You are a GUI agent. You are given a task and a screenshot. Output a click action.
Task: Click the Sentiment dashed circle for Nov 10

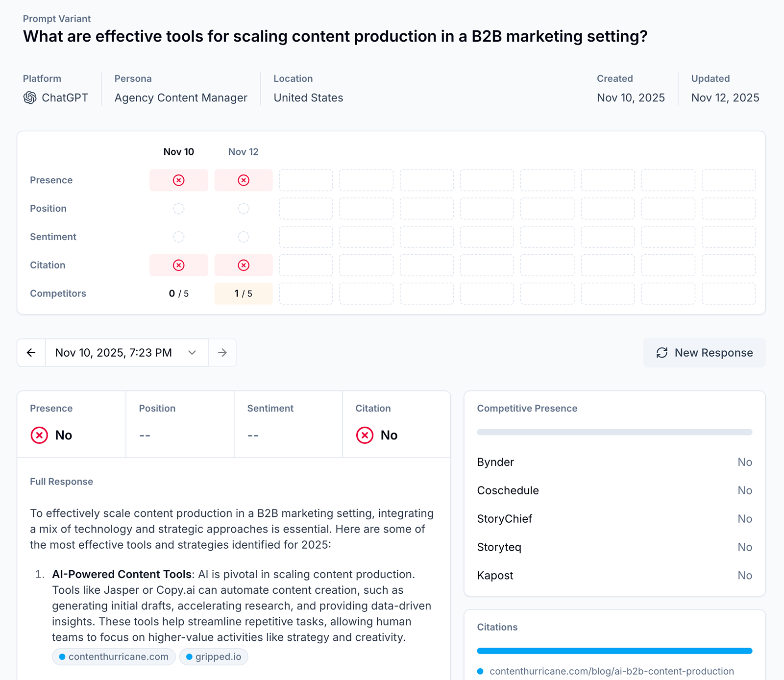[x=179, y=237]
